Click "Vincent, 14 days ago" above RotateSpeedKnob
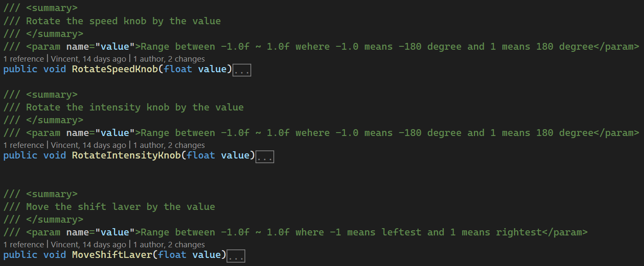Screen dimensions: 644x266 tap(88, 59)
